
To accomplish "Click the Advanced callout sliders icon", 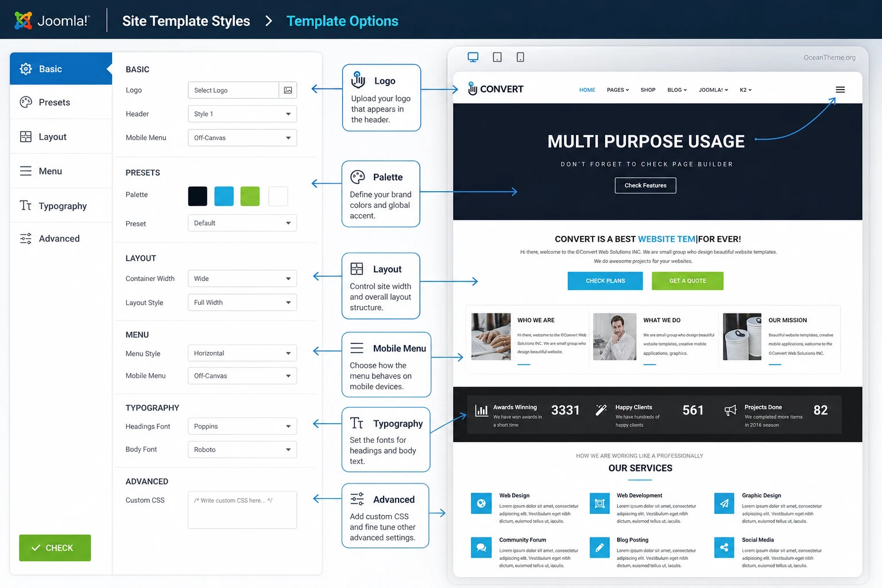I will (x=357, y=498).
